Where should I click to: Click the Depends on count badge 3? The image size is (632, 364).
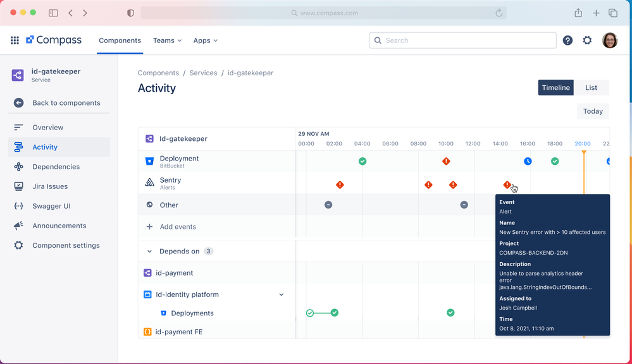[x=208, y=252]
